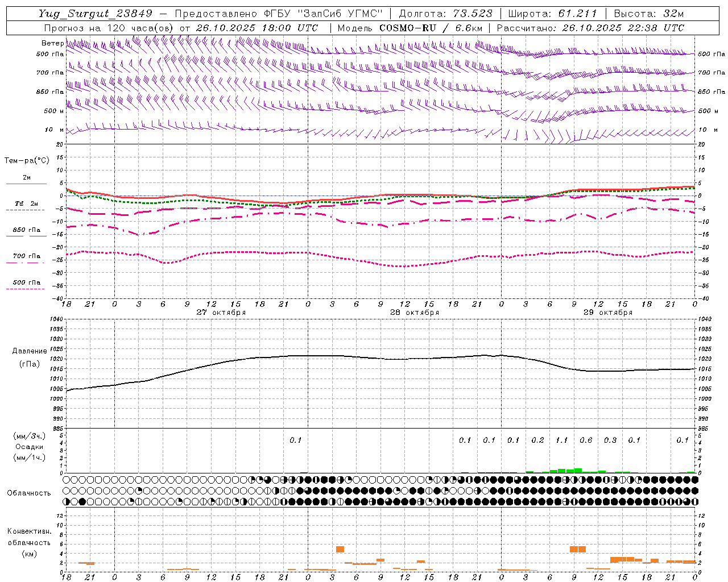The width and height of the screenshot is (728, 582).
Task: Click the elevation text Высота: 32м
Action: pos(648,14)
